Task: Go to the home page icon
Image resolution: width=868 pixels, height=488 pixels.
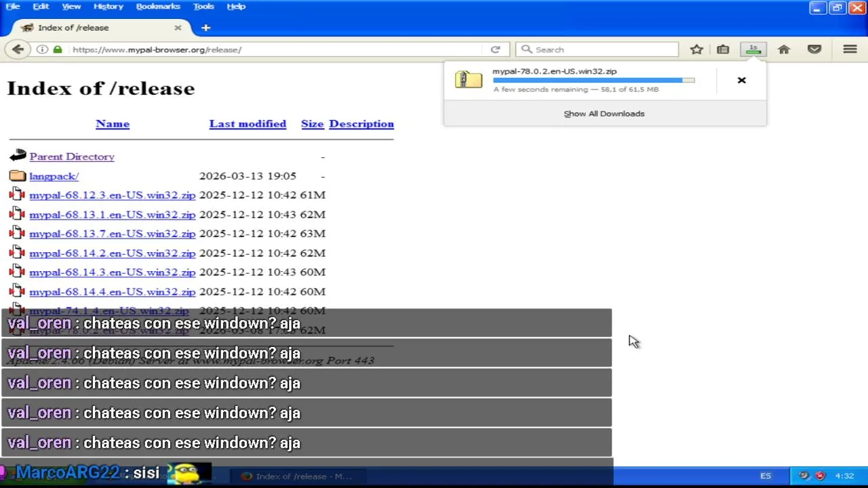Action: [784, 49]
